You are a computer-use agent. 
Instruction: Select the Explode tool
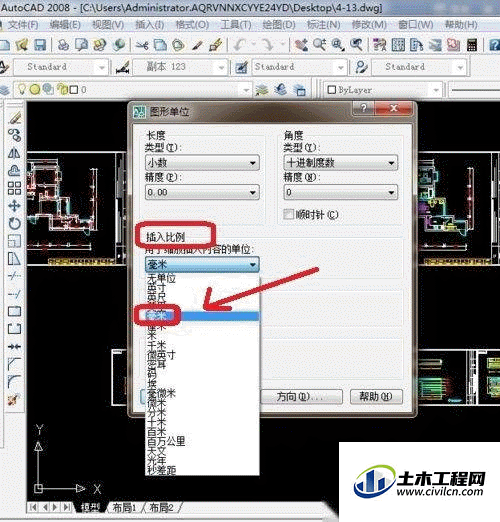(14, 399)
